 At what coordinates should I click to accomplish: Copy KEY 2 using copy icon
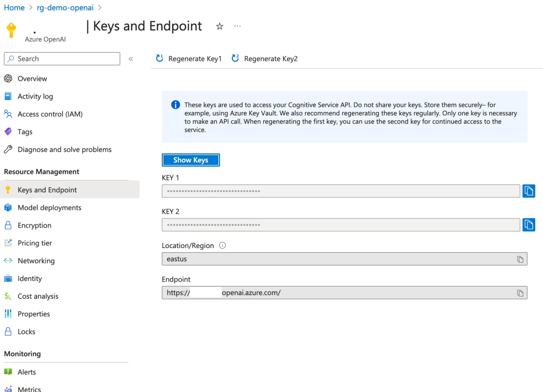(x=529, y=225)
